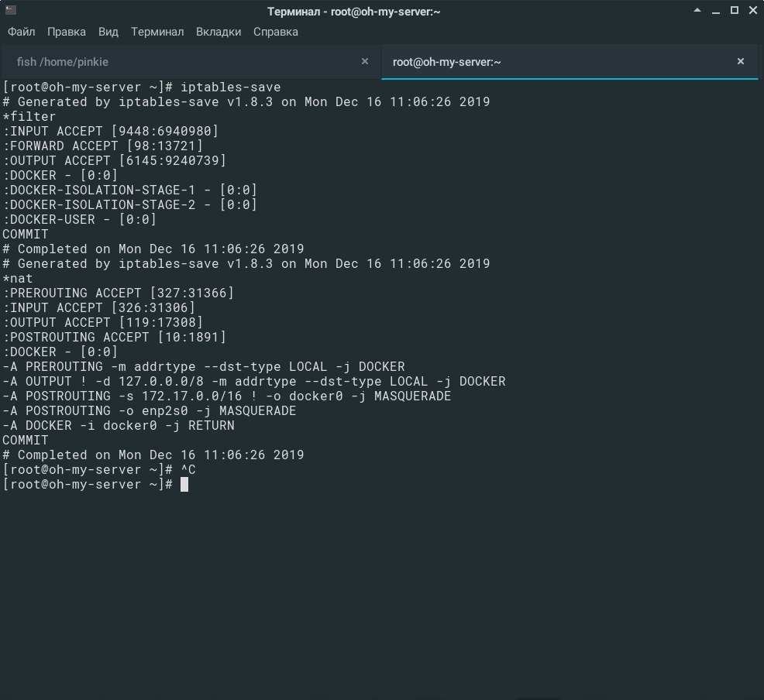764x700 pixels.
Task: Click the '-A POSTROUTING -o enp2s0' rule
Action: click(x=149, y=411)
